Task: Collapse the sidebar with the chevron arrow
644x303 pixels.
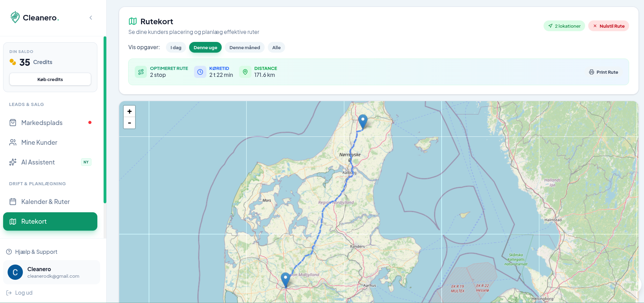Action: click(x=91, y=18)
